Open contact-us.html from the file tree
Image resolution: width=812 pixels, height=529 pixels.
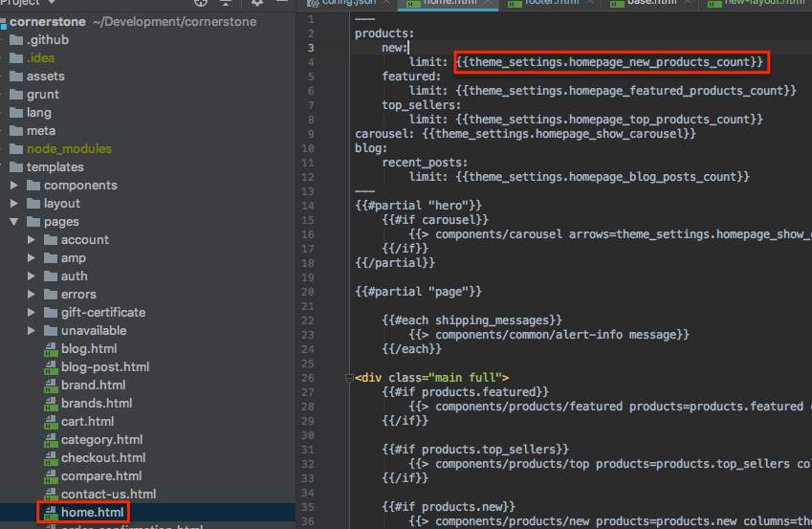click(x=107, y=495)
